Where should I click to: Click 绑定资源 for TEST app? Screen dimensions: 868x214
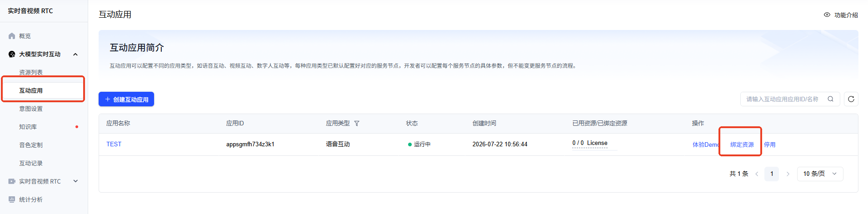pyautogui.click(x=742, y=144)
